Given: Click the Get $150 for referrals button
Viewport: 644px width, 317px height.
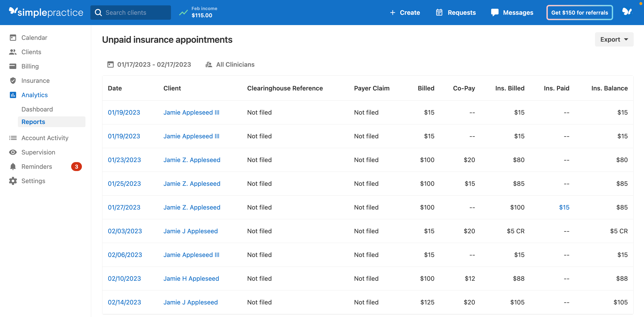Looking at the screenshot, I should [x=579, y=12].
